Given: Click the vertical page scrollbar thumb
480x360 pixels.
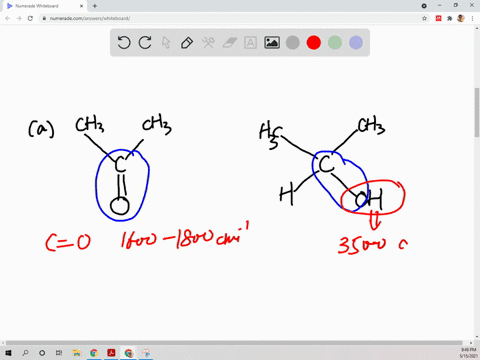Looking at the screenshot, I should coord(477,112).
